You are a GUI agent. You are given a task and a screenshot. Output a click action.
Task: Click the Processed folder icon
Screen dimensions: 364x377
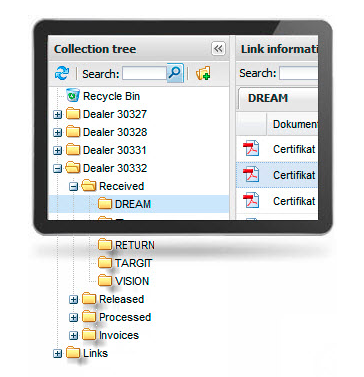[89, 317]
